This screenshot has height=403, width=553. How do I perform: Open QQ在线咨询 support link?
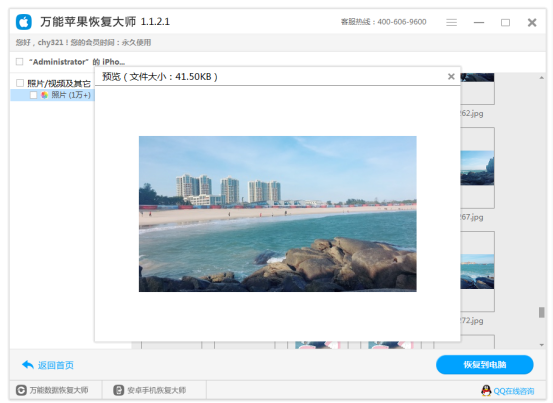click(514, 391)
